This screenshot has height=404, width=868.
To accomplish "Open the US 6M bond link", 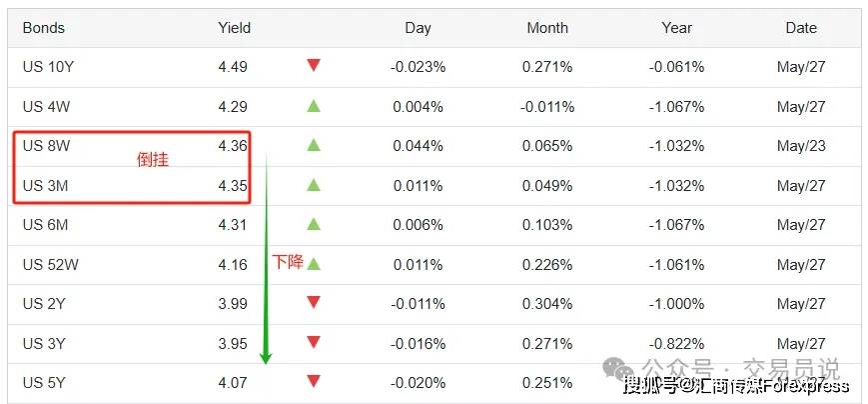I will click(x=45, y=224).
